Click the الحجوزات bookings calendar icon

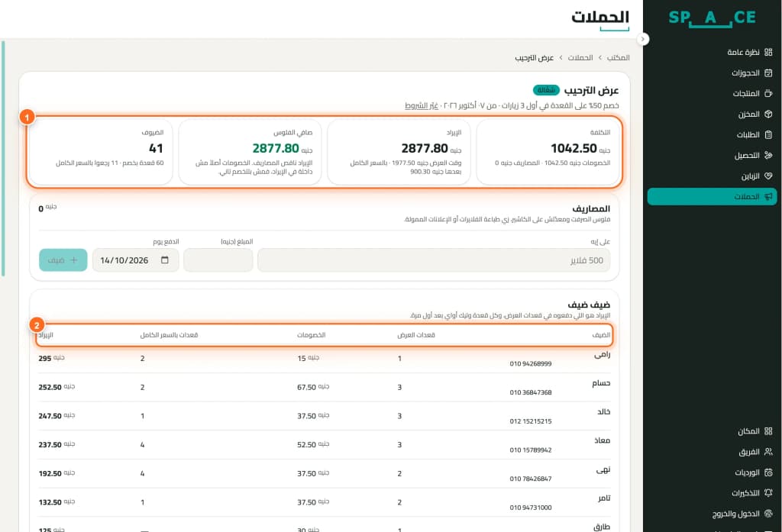click(768, 73)
